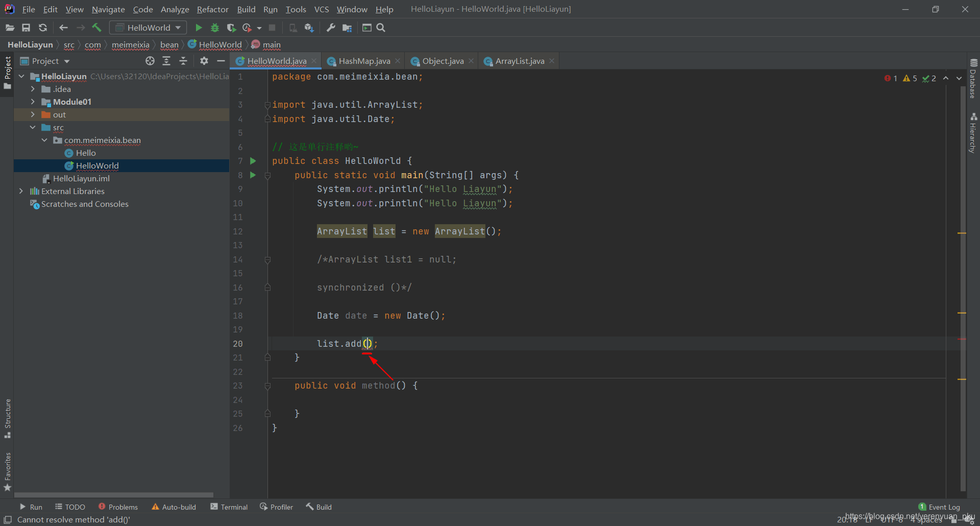
Task: Collapse the HelloLiayun project root node
Action: (21, 76)
